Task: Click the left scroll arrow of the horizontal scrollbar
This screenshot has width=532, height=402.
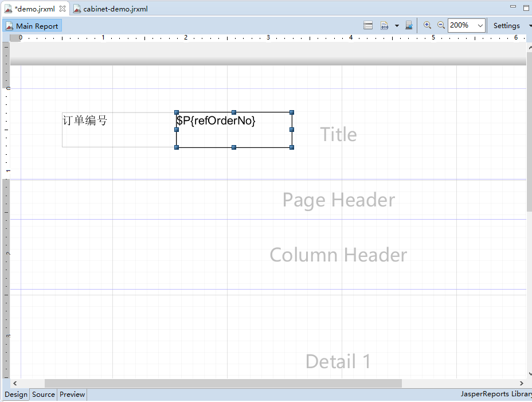Action: pyautogui.click(x=15, y=383)
